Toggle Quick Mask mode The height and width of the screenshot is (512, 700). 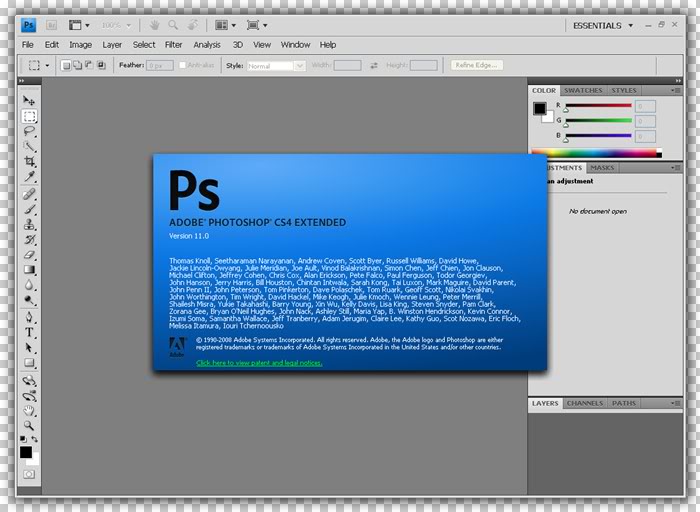[29, 474]
